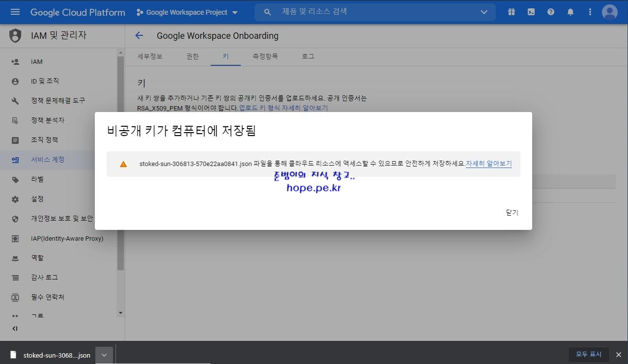This screenshot has height=364, width=628.
Task: Switch to the 로그 tab
Action: coord(308,56)
